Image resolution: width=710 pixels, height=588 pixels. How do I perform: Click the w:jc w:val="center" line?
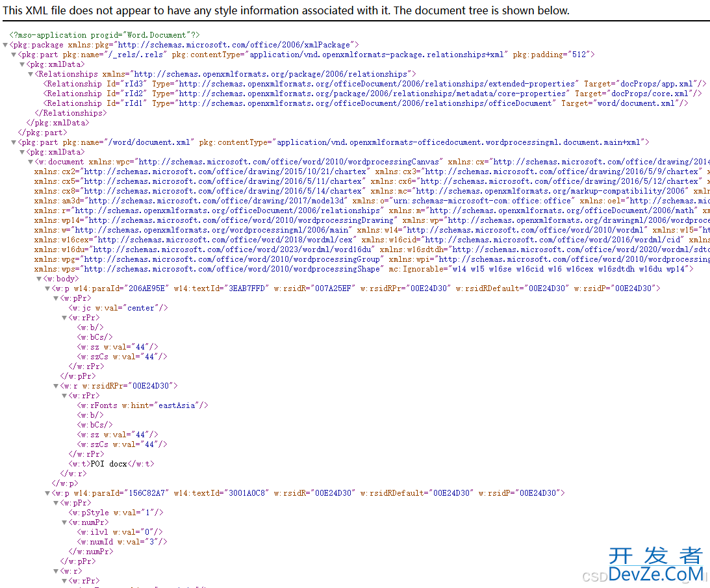118,308
